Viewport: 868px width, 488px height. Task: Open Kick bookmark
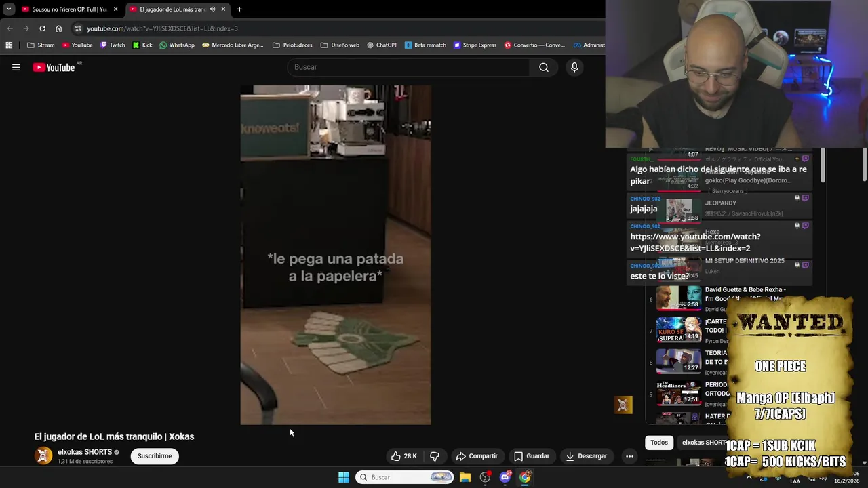pyautogui.click(x=142, y=45)
